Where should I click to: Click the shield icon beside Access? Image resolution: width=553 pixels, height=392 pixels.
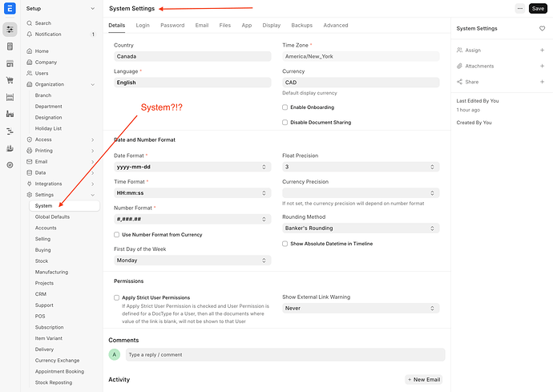[30, 139]
